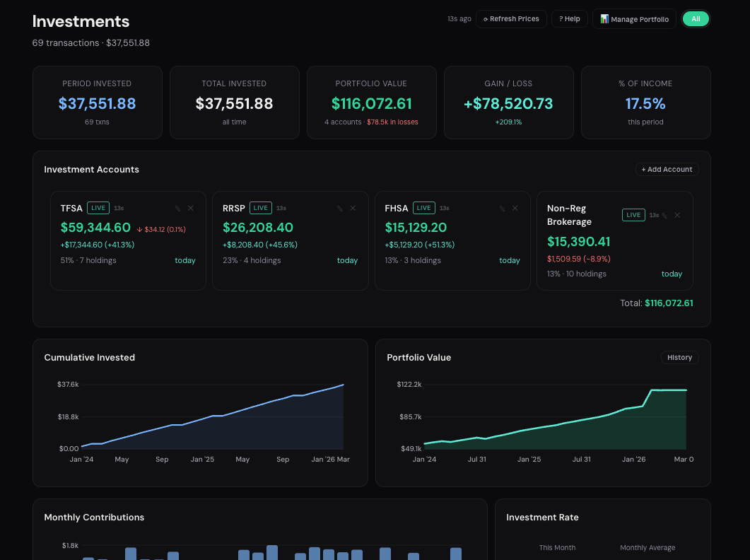Click the accounts Total: $116,072.61 line
The image size is (750, 560).
656,303
